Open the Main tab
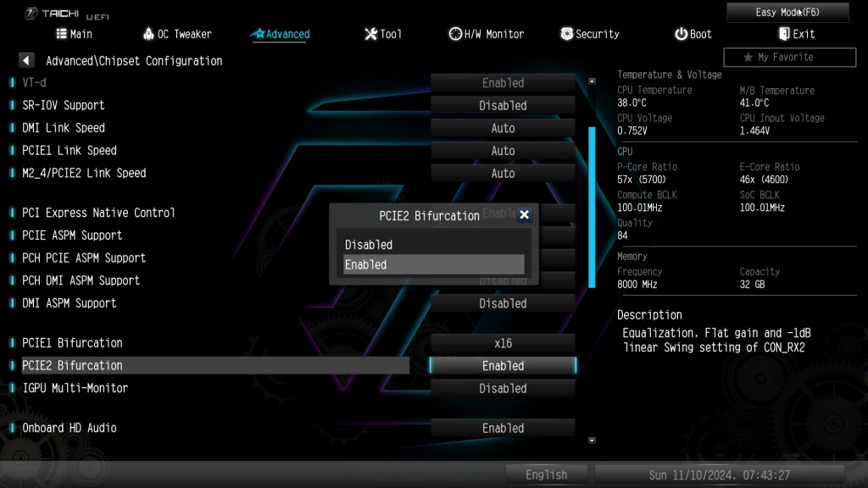The image size is (868, 488). [x=75, y=34]
